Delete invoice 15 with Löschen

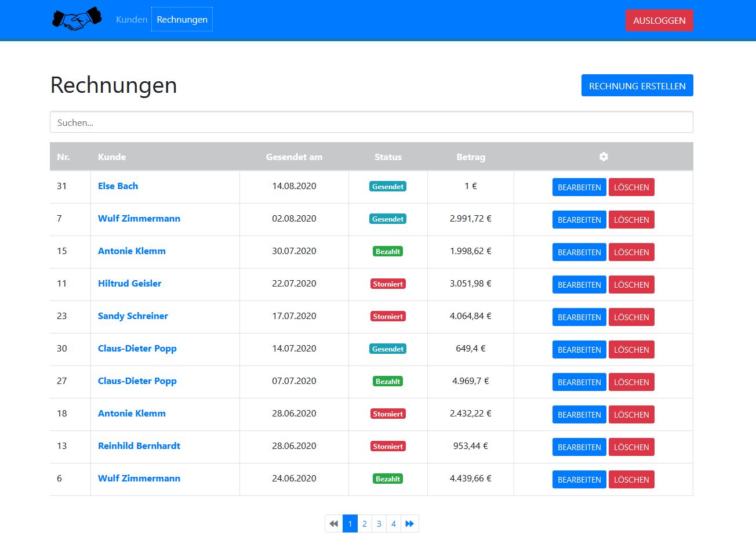click(631, 252)
